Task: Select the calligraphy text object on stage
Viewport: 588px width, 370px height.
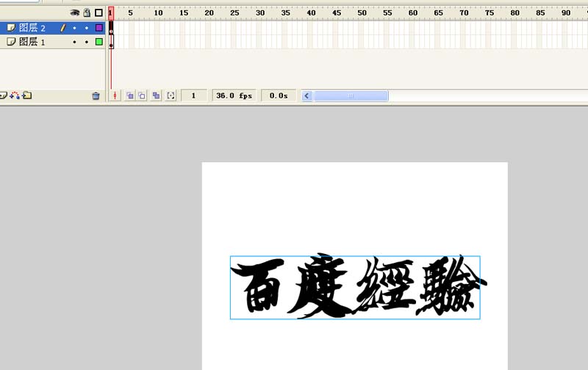Action: pyautogui.click(x=355, y=288)
